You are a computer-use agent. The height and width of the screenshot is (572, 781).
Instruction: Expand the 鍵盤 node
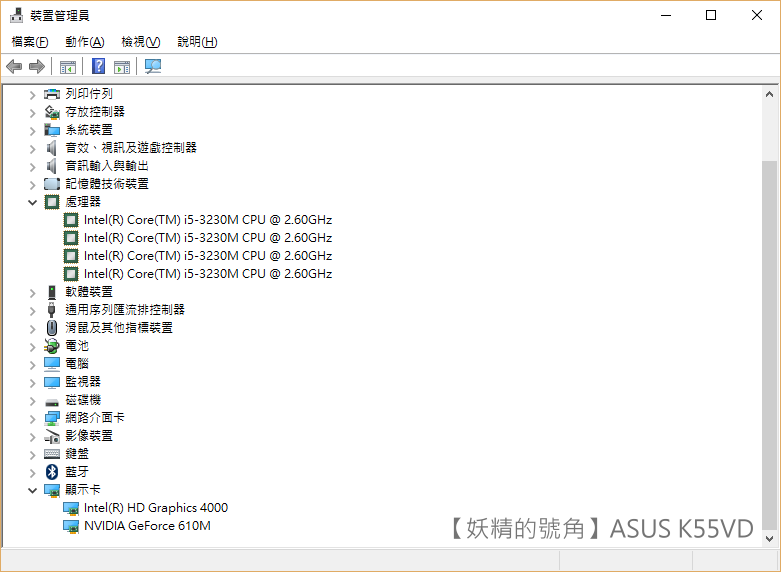(32, 455)
